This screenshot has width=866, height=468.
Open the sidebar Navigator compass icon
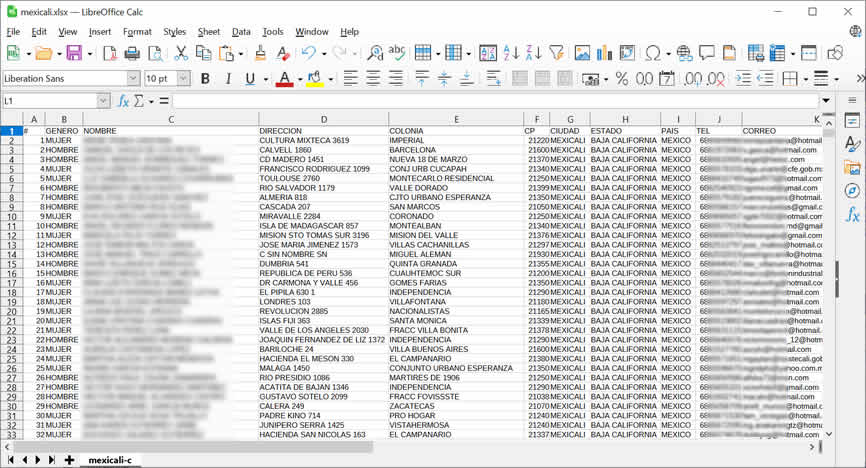click(852, 191)
